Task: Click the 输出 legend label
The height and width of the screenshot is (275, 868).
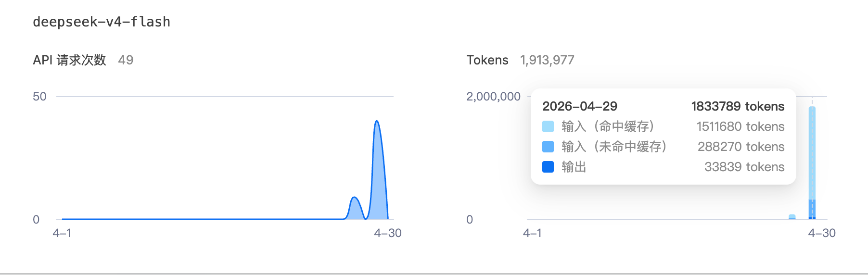Action: [x=574, y=167]
